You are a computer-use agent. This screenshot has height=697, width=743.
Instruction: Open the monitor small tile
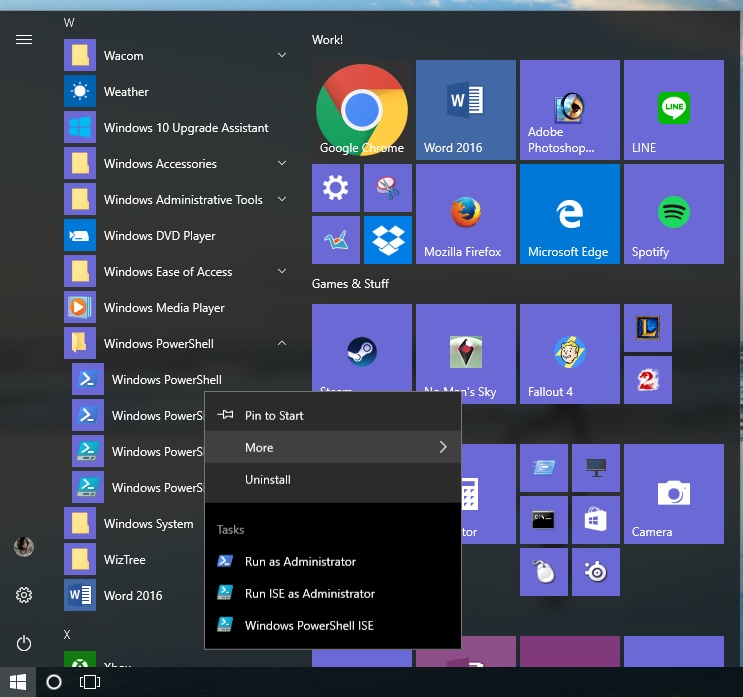(596, 468)
